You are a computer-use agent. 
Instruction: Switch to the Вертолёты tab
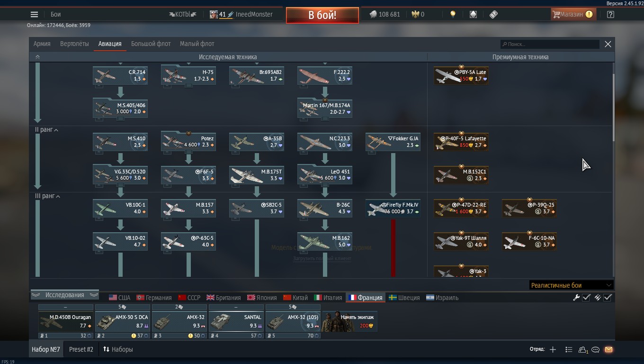(74, 44)
